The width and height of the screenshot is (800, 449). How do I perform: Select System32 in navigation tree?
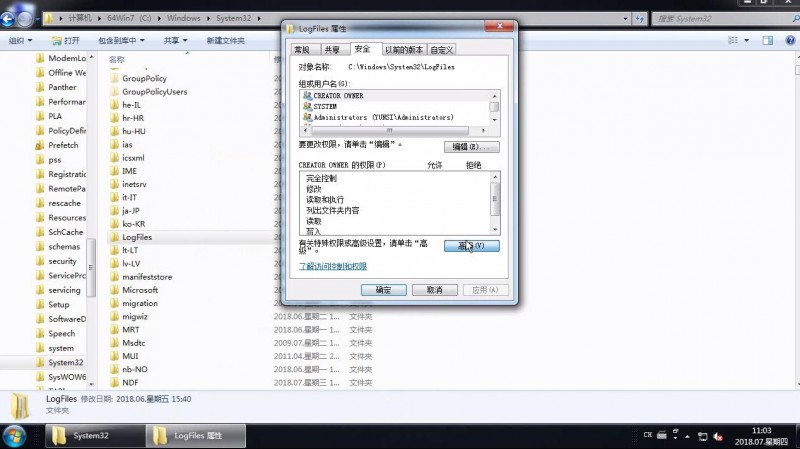click(65, 363)
